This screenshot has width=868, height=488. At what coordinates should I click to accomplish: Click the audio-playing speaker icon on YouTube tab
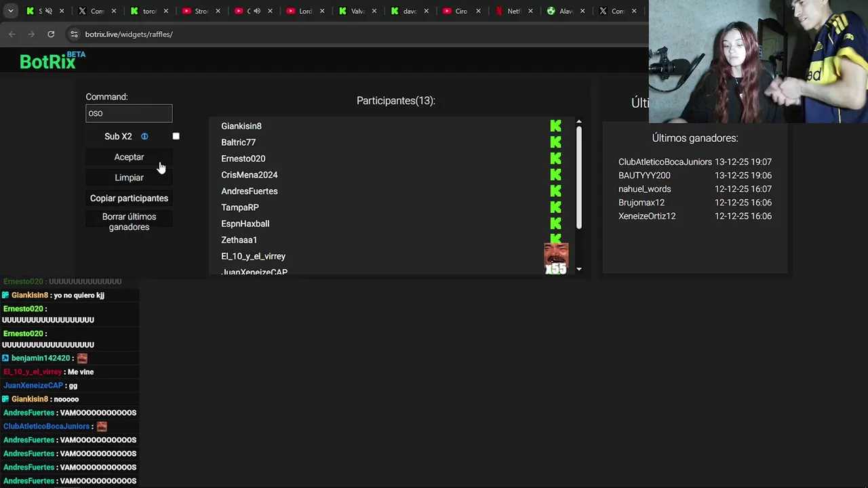tap(257, 11)
